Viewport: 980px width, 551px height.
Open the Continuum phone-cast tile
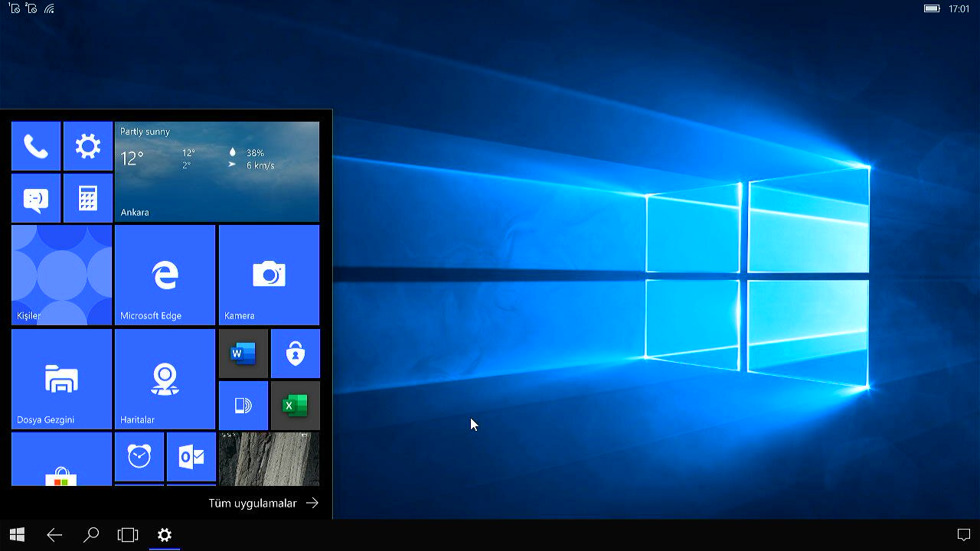243,406
